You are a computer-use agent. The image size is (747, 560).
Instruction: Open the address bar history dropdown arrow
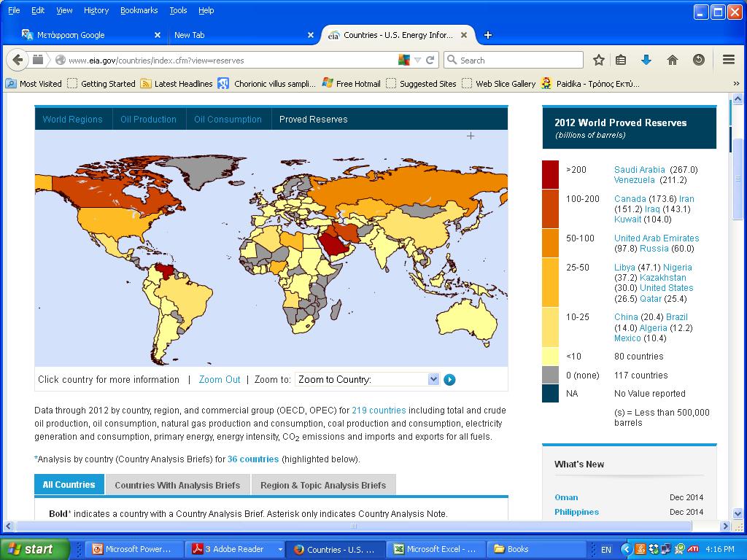tap(417, 61)
